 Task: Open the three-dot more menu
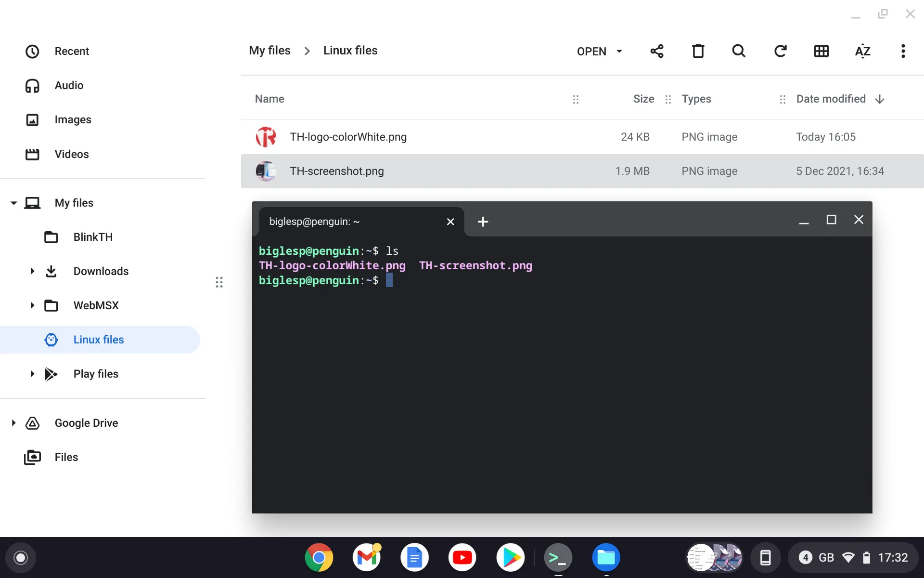click(903, 51)
